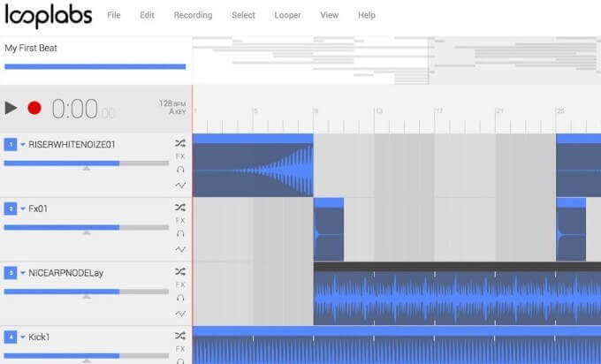This screenshot has height=364, width=601.
Task: Select track number 3 badge
Action: point(11,273)
